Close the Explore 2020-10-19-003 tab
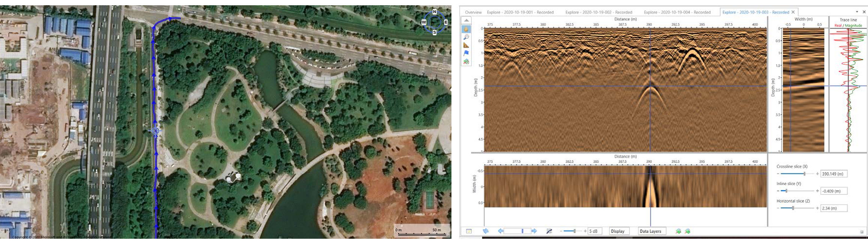Screen dimensions: 868x244 [793, 12]
